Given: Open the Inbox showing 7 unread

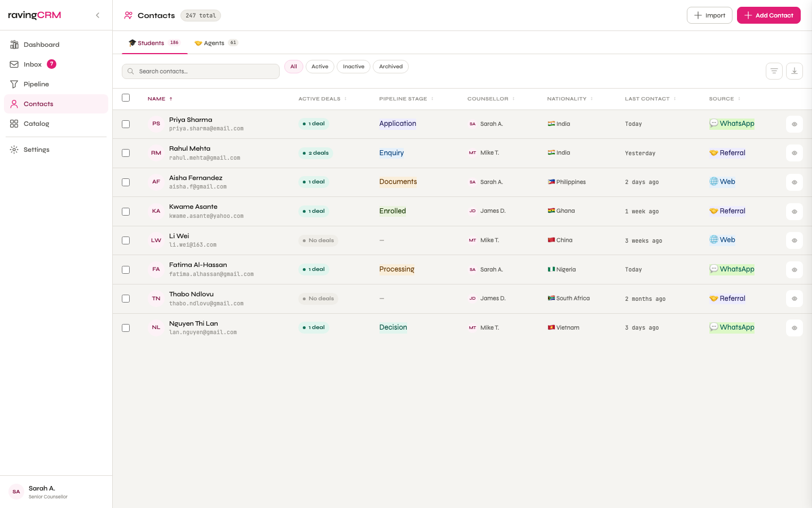Looking at the screenshot, I should click(x=32, y=64).
